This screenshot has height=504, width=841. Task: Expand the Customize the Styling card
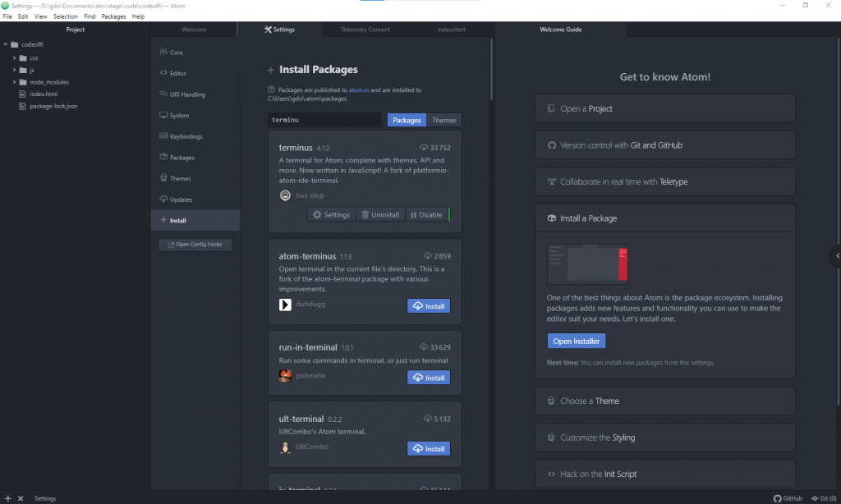[665, 438]
